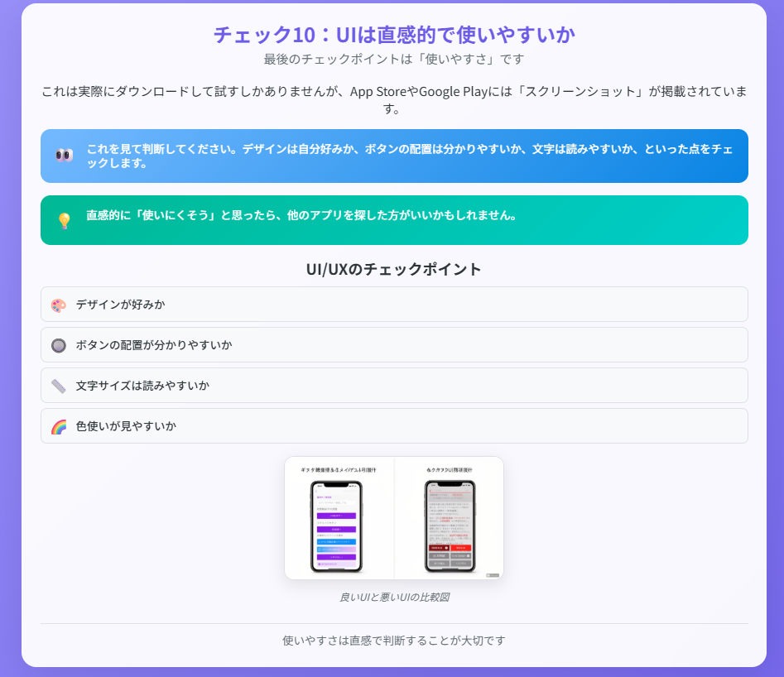
Task: Click the search input field in the left mockup
Action: (x=335, y=502)
